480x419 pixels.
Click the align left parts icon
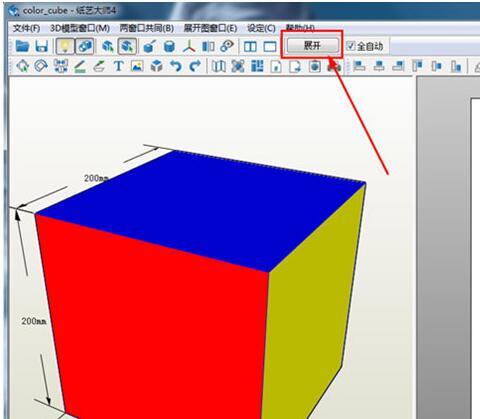tap(359, 66)
